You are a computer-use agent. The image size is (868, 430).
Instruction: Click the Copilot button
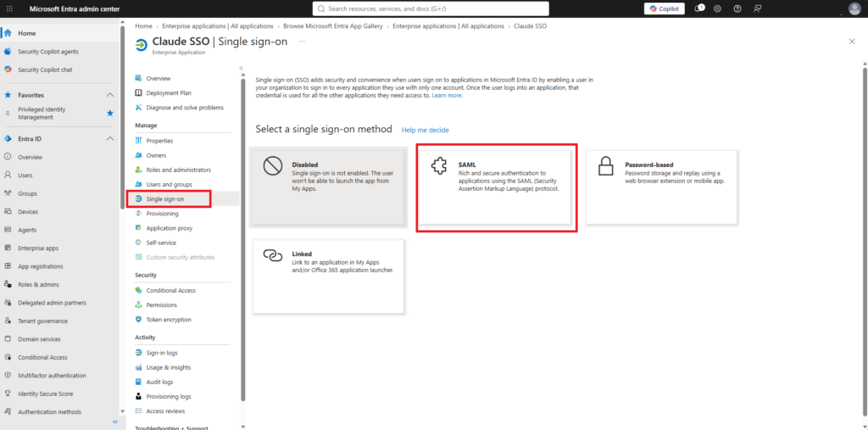click(665, 8)
